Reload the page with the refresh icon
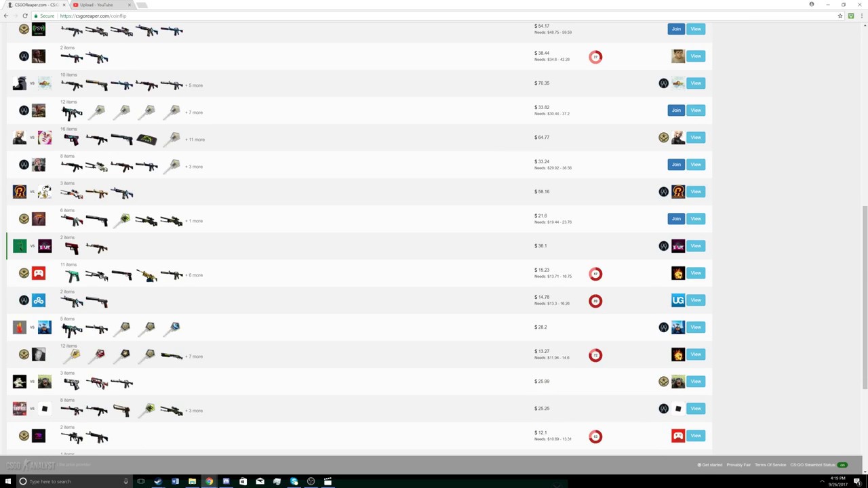 coord(25,16)
